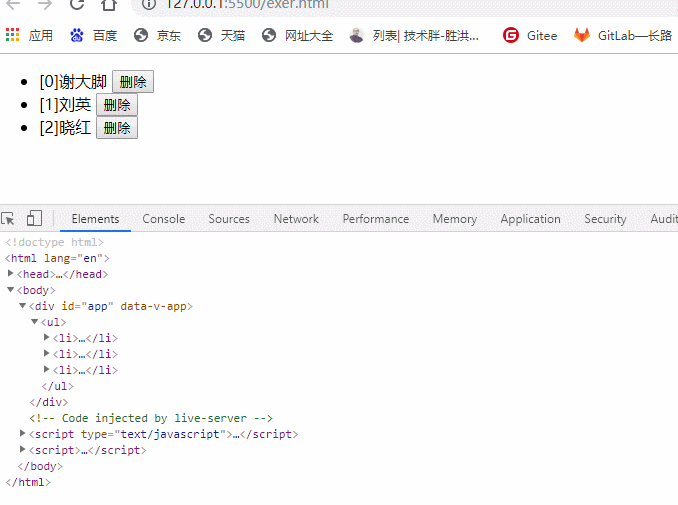Select the closing </body> tag line
The height and width of the screenshot is (505, 678).
[40, 466]
